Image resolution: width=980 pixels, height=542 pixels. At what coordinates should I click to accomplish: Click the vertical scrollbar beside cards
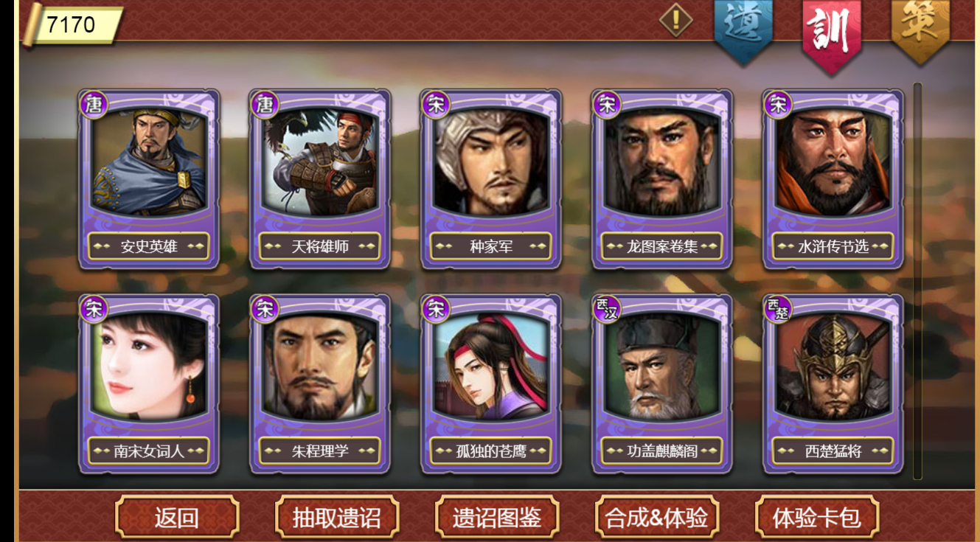917,281
